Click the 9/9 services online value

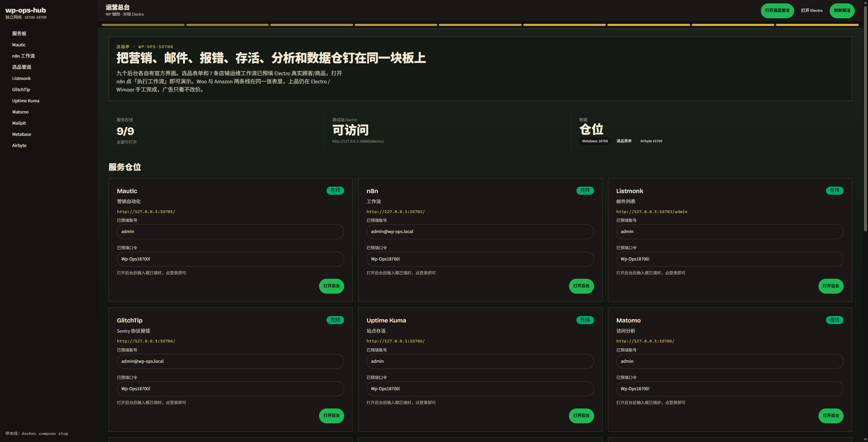coord(125,131)
